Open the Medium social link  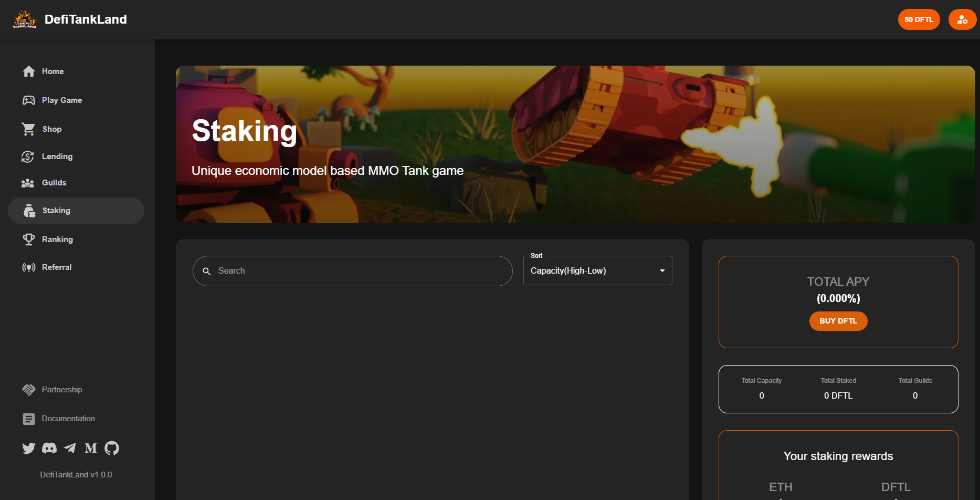click(91, 448)
